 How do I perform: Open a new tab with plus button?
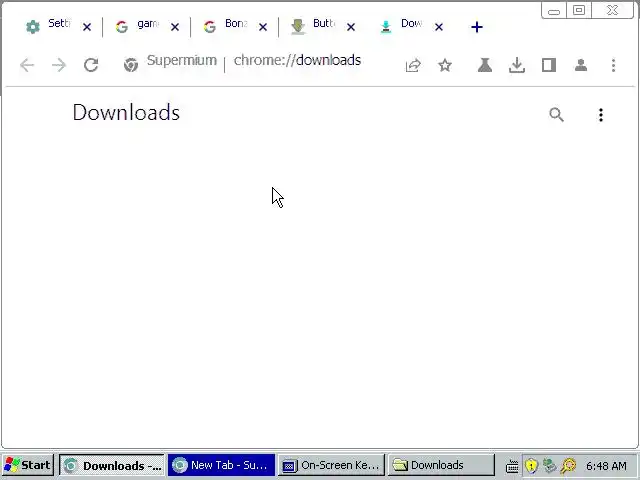click(x=477, y=27)
